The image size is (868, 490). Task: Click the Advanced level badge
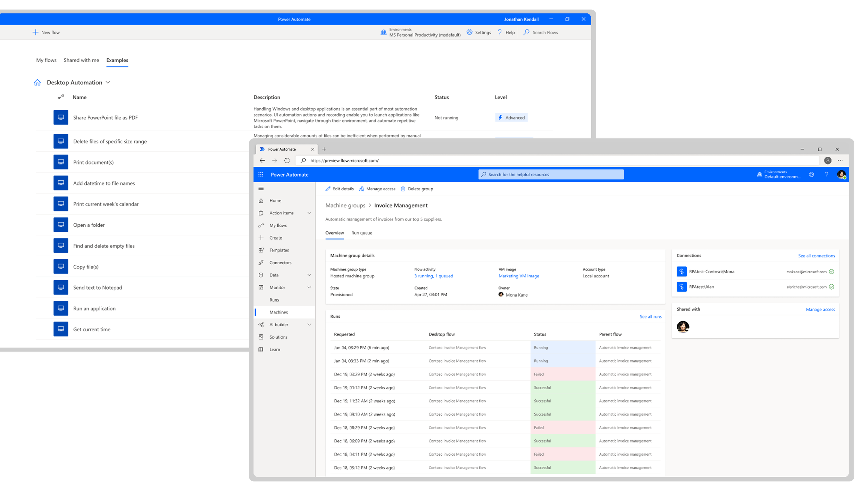point(511,117)
